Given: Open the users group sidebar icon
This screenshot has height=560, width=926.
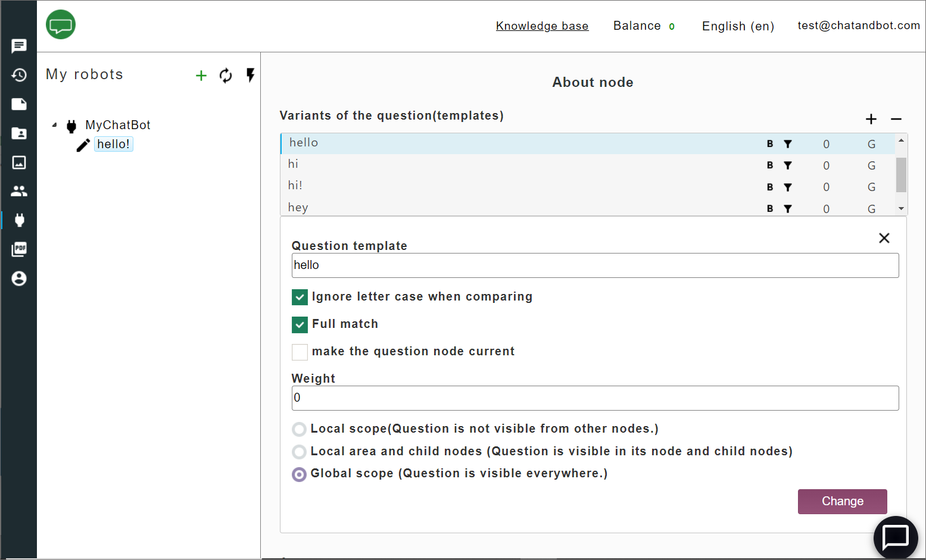Looking at the screenshot, I should click(19, 191).
